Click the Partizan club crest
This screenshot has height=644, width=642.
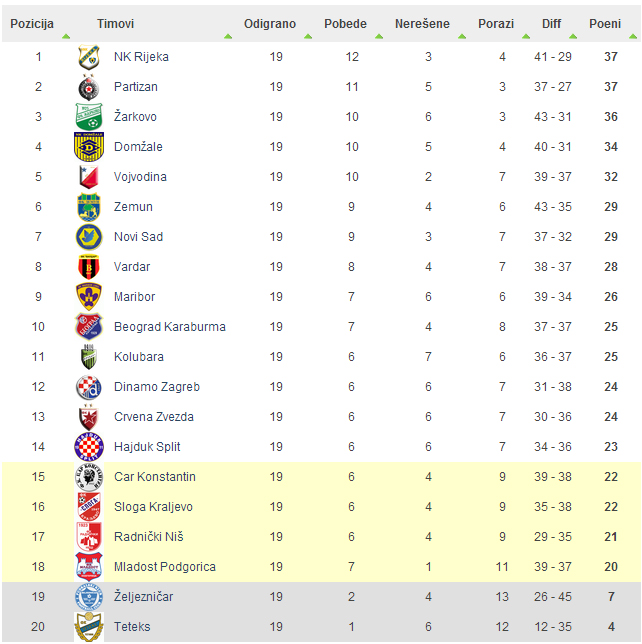[x=89, y=87]
